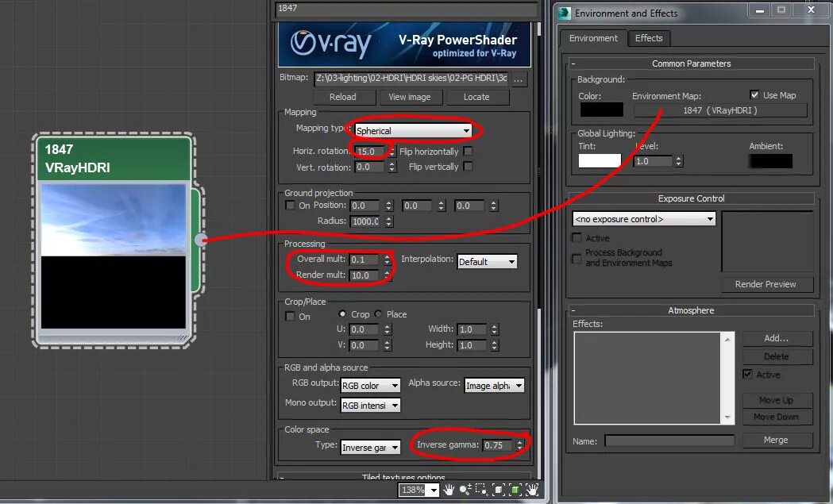833x504 pixels.
Task: Select the Crop radio button
Action: (342, 314)
